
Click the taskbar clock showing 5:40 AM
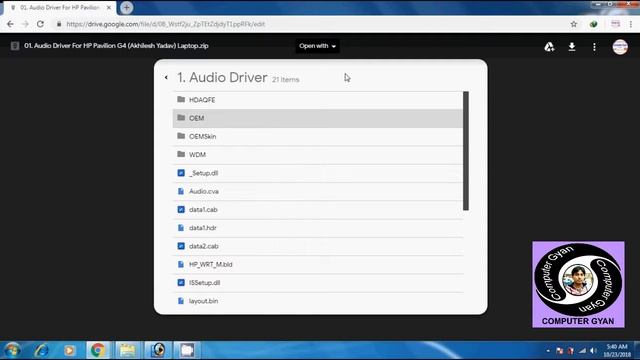pyautogui.click(x=617, y=351)
